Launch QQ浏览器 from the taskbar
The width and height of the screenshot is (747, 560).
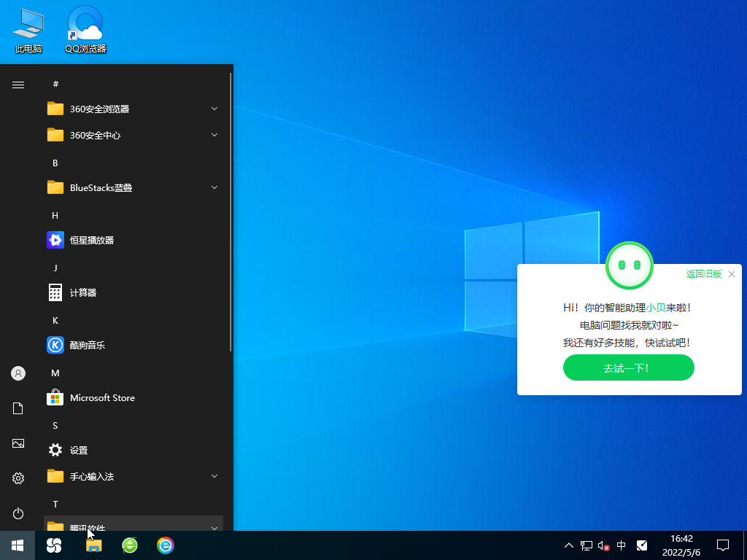(53, 545)
